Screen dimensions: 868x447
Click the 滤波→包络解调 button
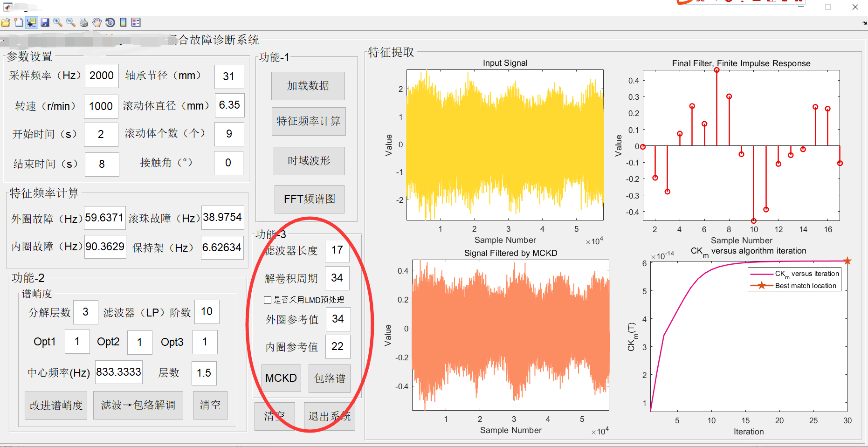pos(138,405)
